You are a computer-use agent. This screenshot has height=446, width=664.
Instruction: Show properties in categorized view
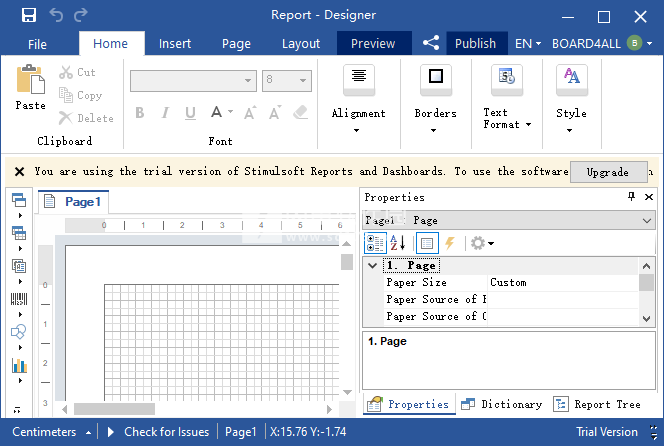pos(375,243)
